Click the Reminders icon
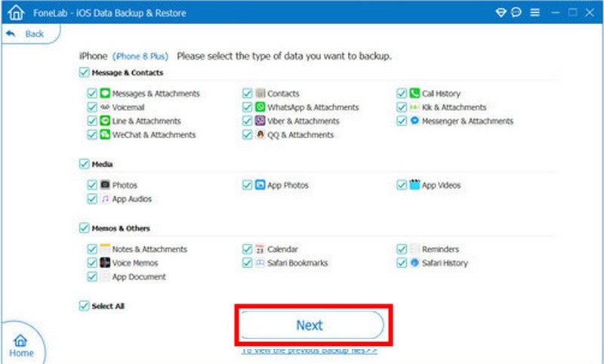This screenshot has width=604, height=364. click(414, 248)
